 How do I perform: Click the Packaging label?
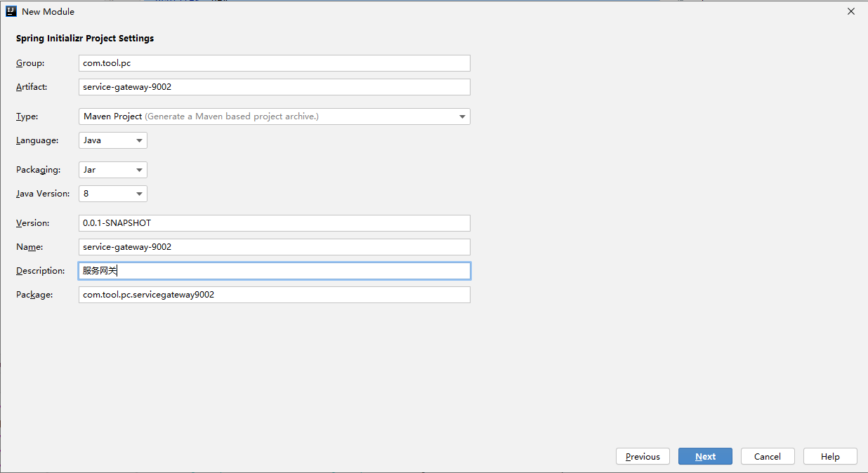coord(39,170)
